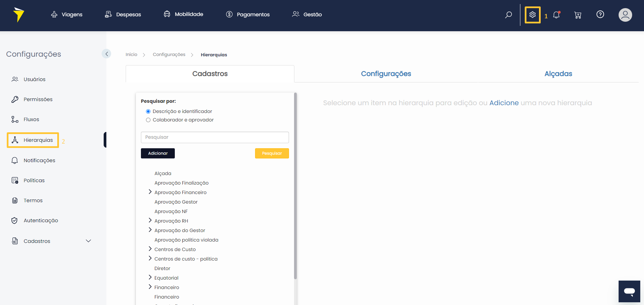Viewport: 644px width, 305px height.
Task: Click the Permissões key icon
Action: (x=15, y=99)
